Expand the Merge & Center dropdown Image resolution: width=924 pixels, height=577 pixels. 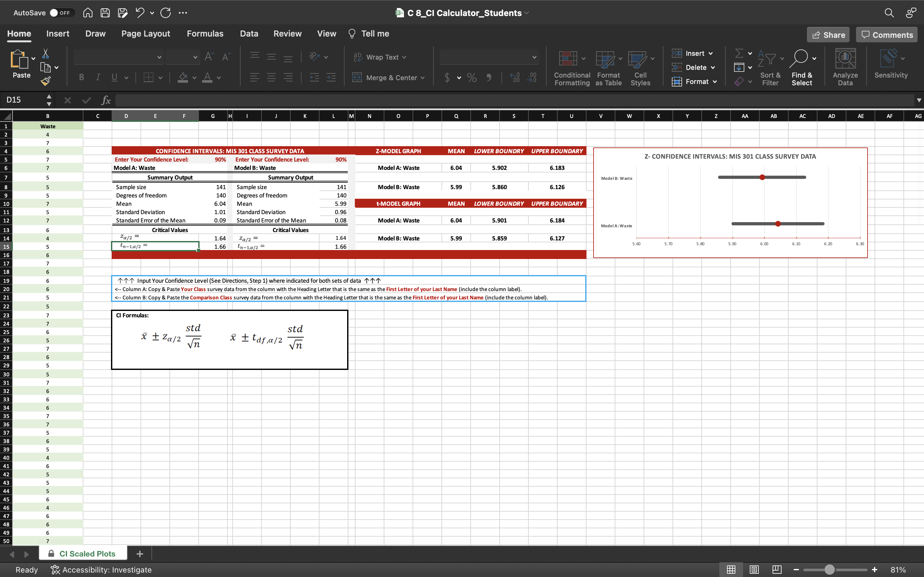click(x=423, y=78)
